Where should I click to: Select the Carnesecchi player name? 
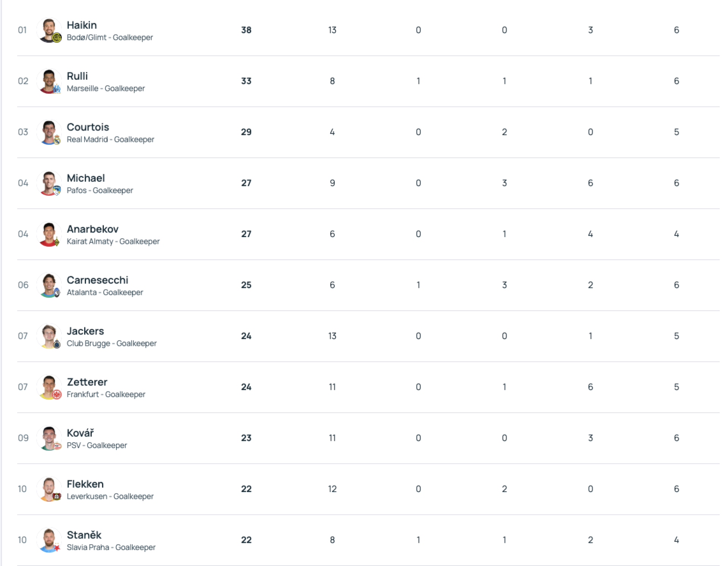pos(97,280)
